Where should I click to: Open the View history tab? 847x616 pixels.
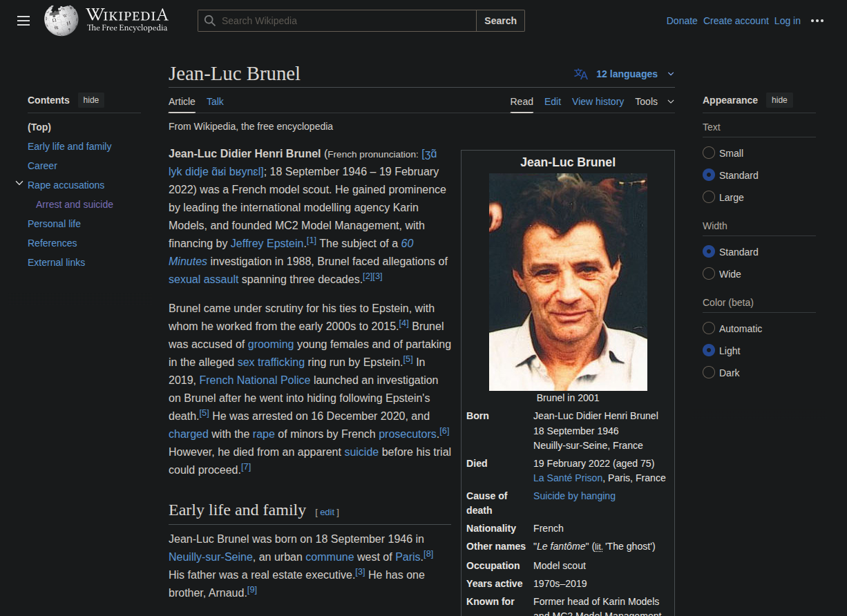click(598, 102)
